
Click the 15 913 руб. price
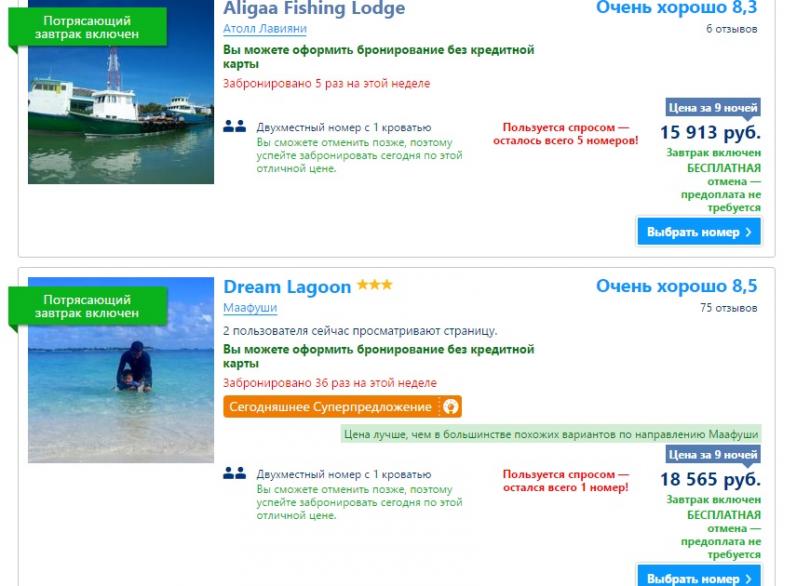pos(710,132)
